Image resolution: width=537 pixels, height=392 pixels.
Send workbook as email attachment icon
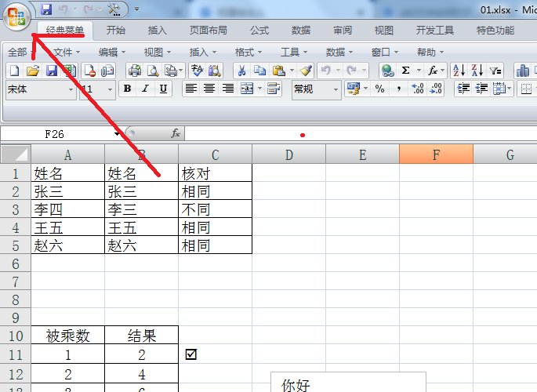pyautogui.click(x=107, y=71)
